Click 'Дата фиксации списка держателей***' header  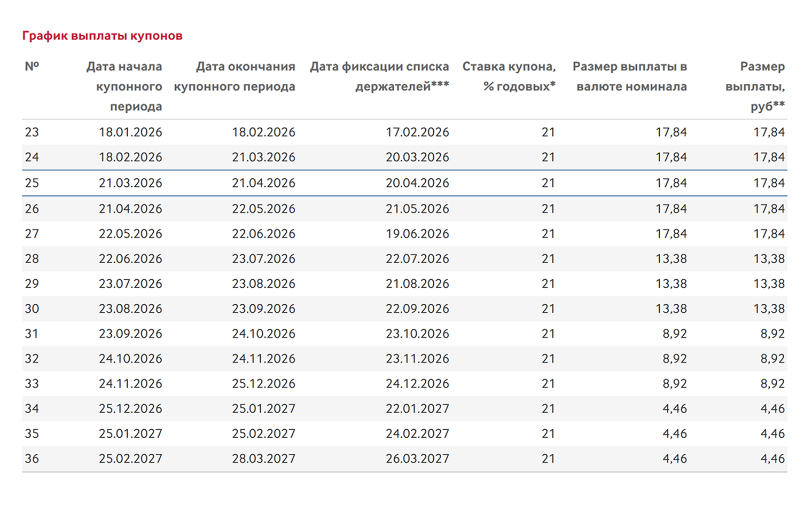(x=379, y=76)
